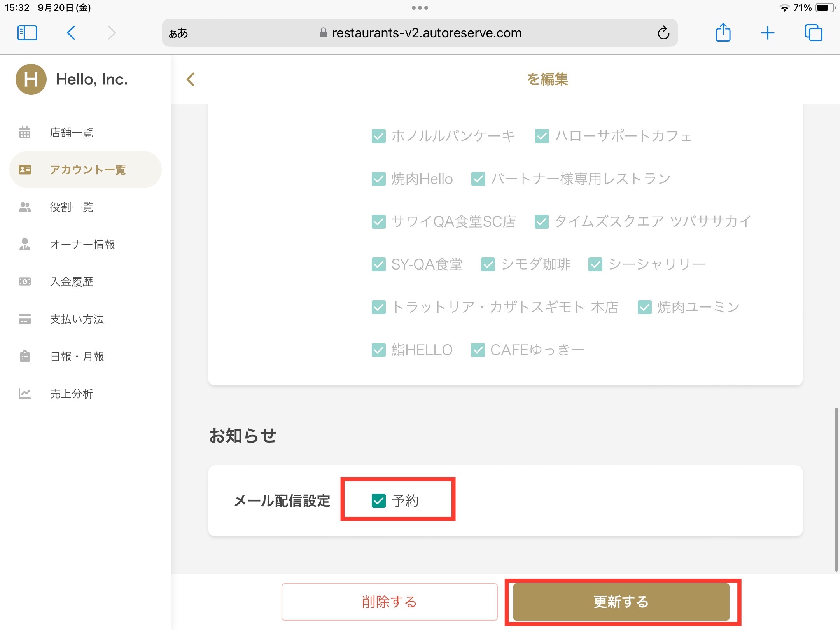840x630 pixels.
Task: Open the 役割一覧 menu item
Action: click(x=72, y=207)
